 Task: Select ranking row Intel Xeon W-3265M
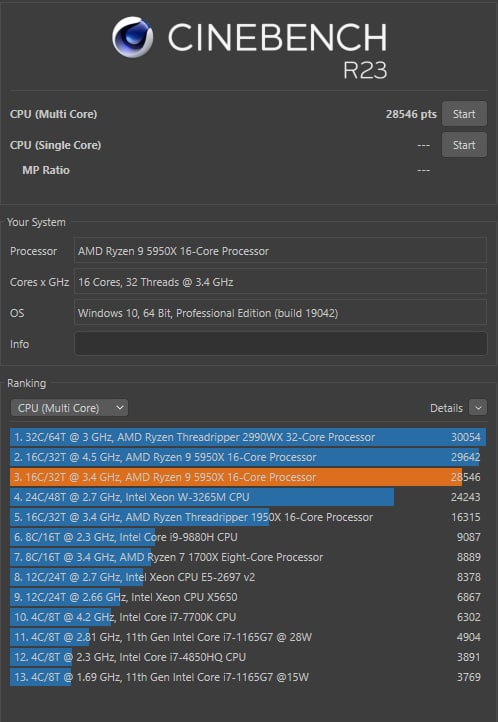click(x=248, y=497)
